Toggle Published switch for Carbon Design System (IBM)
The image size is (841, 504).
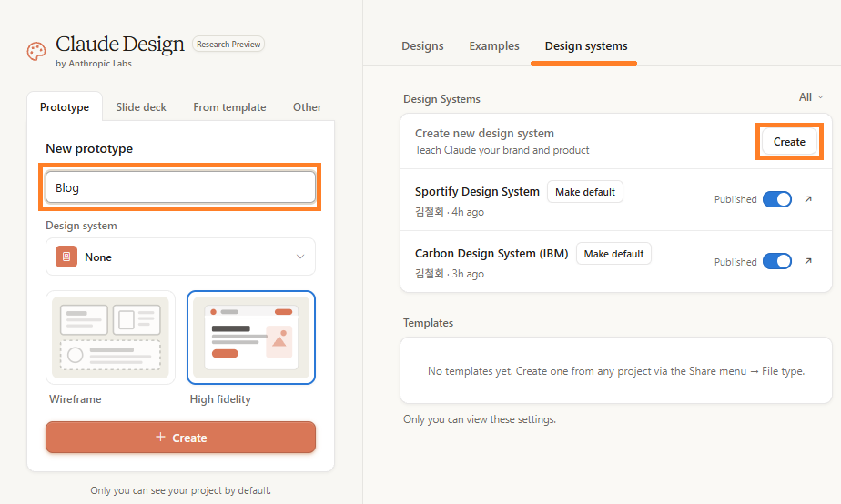[777, 261]
